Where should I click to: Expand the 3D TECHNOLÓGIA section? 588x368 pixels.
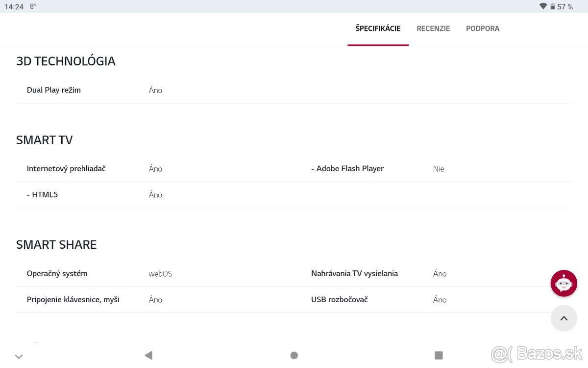pos(66,61)
